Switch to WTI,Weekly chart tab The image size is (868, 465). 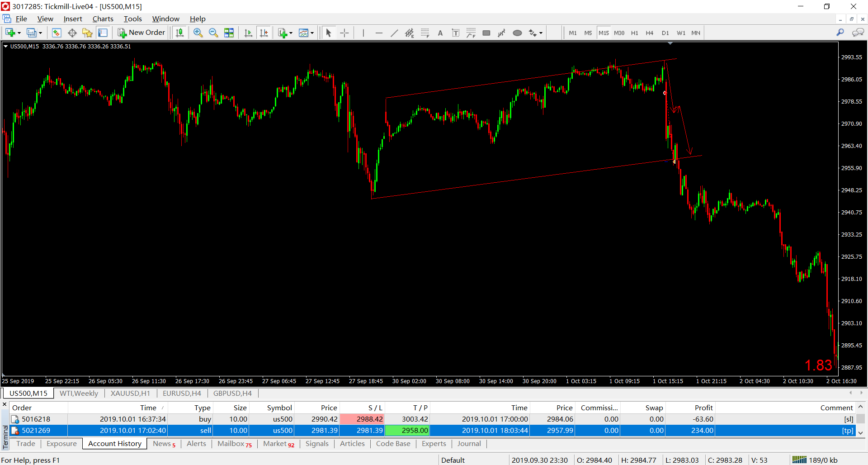[79, 393]
